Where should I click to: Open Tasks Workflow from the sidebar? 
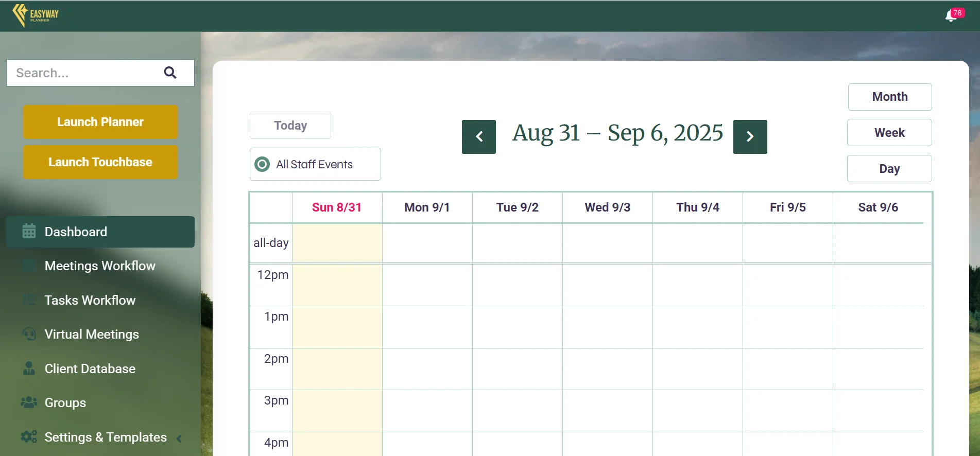pos(90,300)
